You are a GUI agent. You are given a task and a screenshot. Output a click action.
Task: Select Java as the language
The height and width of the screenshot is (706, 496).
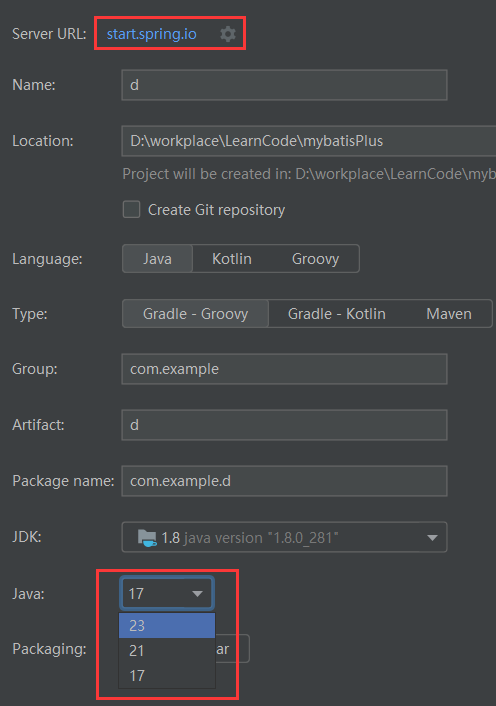(158, 259)
